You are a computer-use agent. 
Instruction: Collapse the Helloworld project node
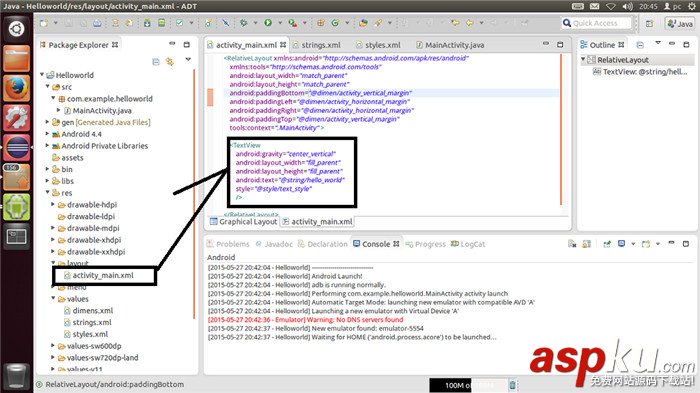(x=42, y=75)
